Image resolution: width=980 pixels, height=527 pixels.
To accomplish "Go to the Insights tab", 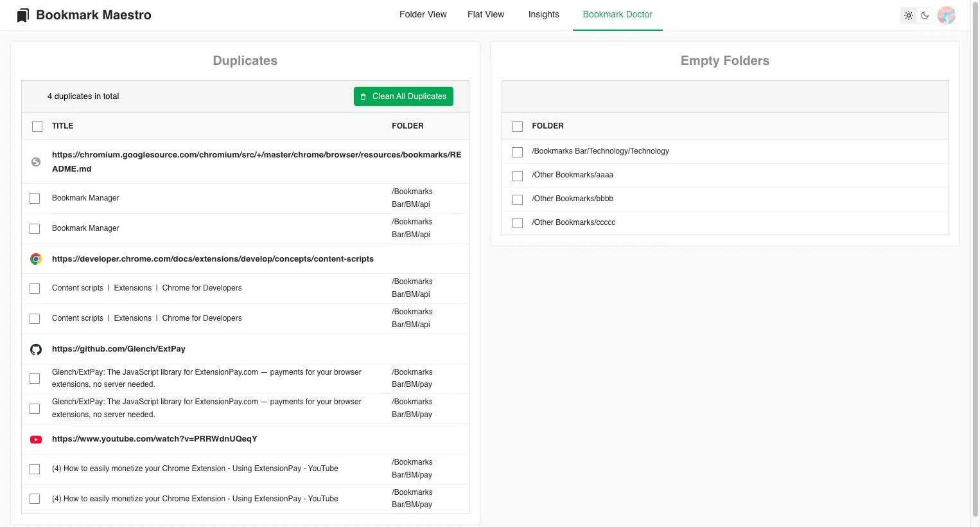I will click(544, 14).
